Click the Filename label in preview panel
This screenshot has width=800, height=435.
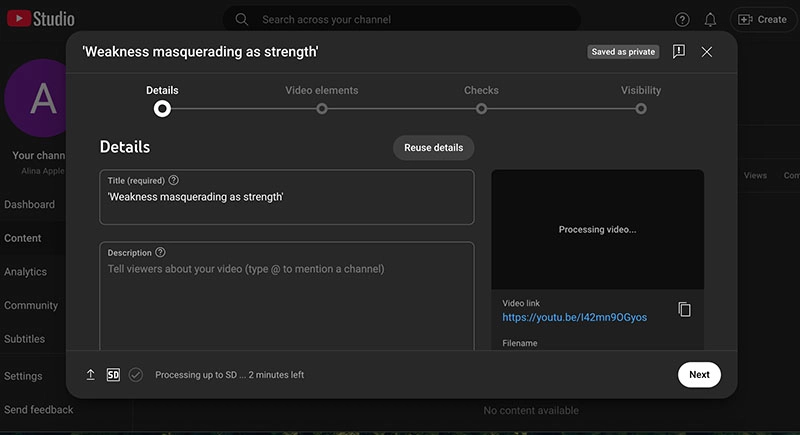(x=519, y=343)
